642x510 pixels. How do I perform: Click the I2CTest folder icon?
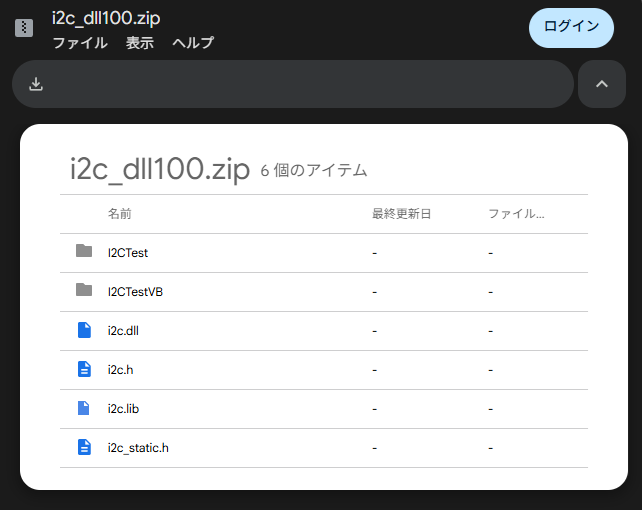pos(84,252)
